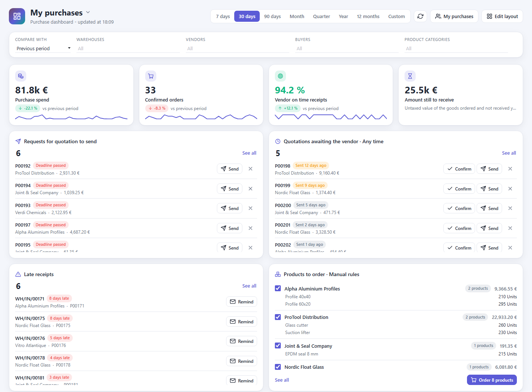The height and width of the screenshot is (392, 532).
Task: See all quotations awaiting the vendor
Action: pyautogui.click(x=509, y=153)
